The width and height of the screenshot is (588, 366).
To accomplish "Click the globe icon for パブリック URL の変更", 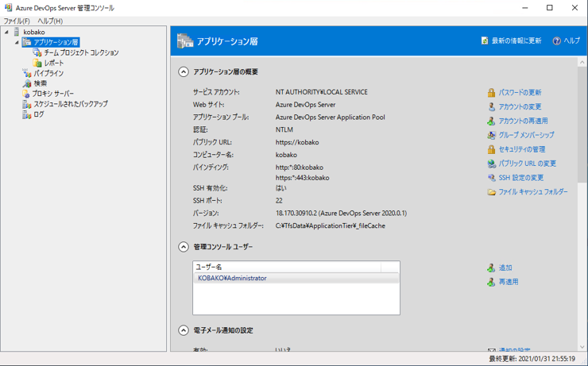I will tap(491, 164).
